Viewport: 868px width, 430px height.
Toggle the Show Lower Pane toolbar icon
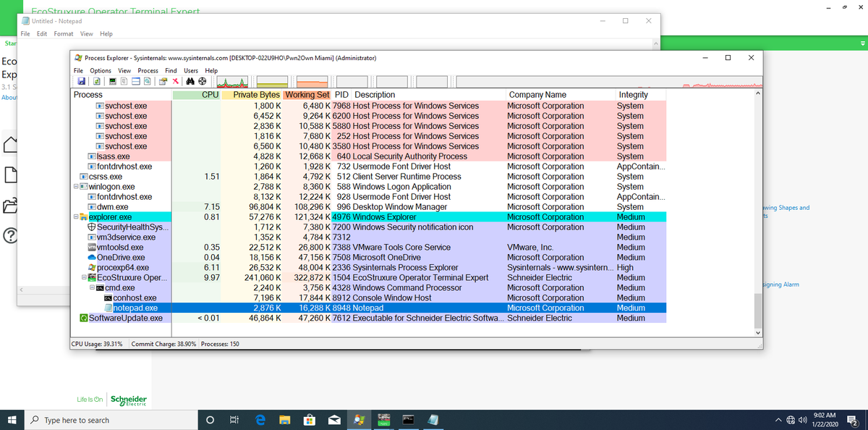(136, 81)
